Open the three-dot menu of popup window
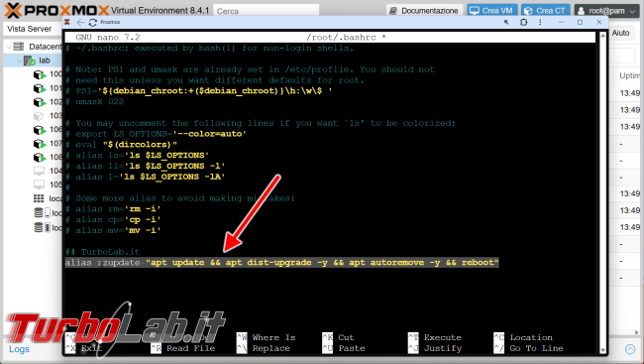This screenshot has height=364, width=644. click(x=540, y=22)
